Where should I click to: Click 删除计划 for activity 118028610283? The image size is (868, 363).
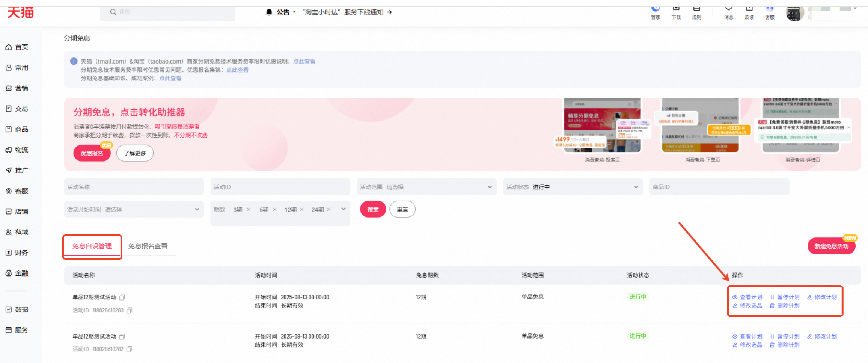[785, 306]
